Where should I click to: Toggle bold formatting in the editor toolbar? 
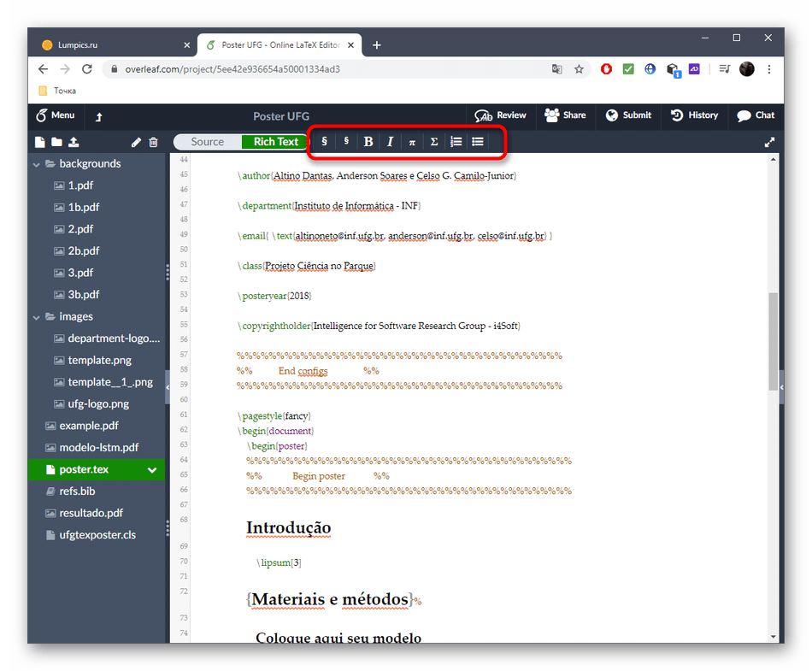[x=368, y=142]
